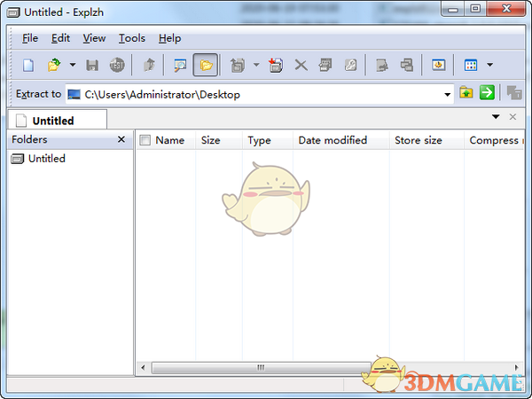Sort by Store size column header

(419, 140)
